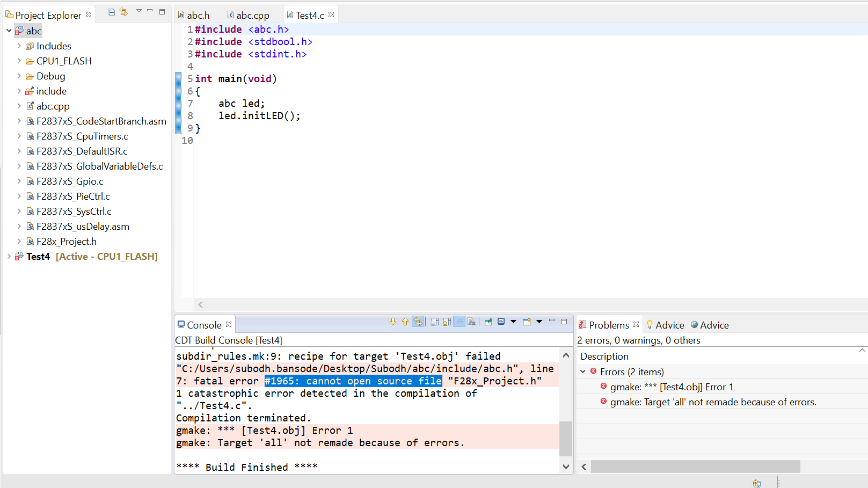Click the Open Console icon
This screenshot has height=488, width=868.
(x=527, y=322)
